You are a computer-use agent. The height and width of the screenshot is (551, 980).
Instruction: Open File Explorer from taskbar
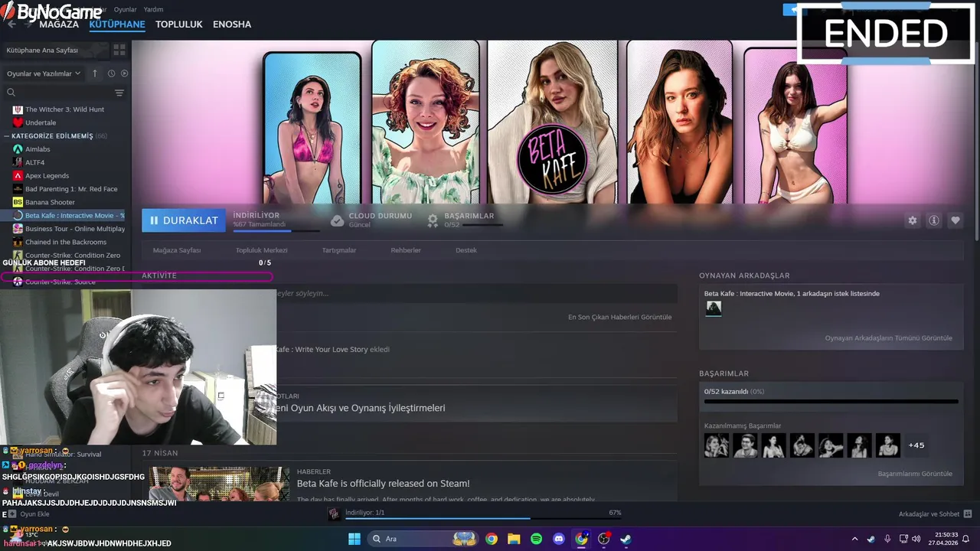coord(514,539)
